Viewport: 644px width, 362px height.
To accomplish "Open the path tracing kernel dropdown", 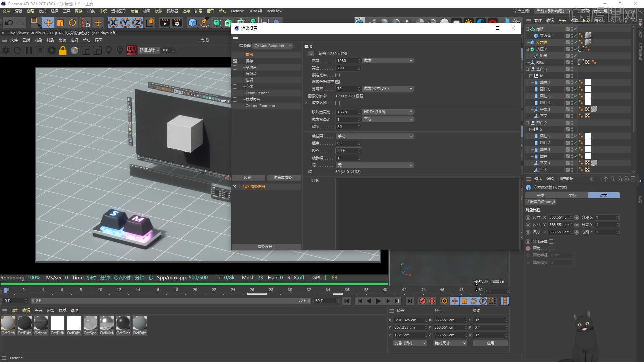I will (149, 50).
